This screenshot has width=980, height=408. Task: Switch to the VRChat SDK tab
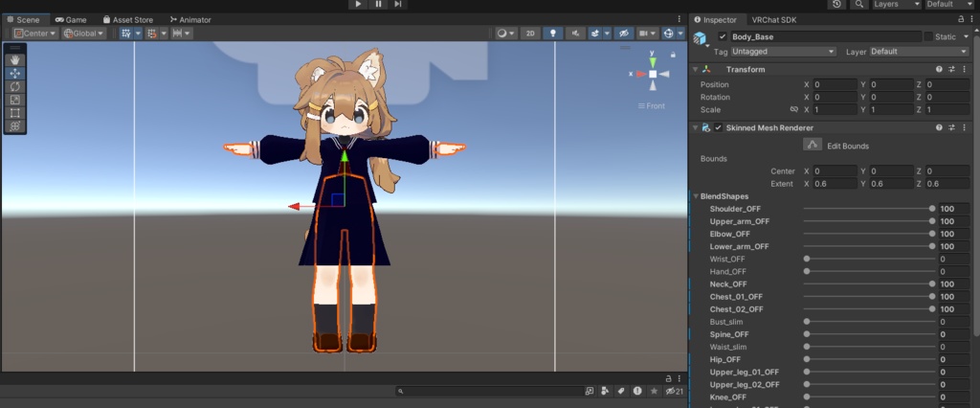(773, 19)
